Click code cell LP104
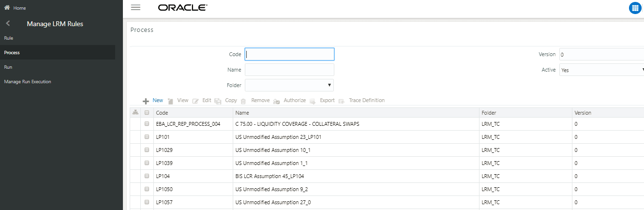Viewport: 644px width, 210px height. tap(163, 176)
